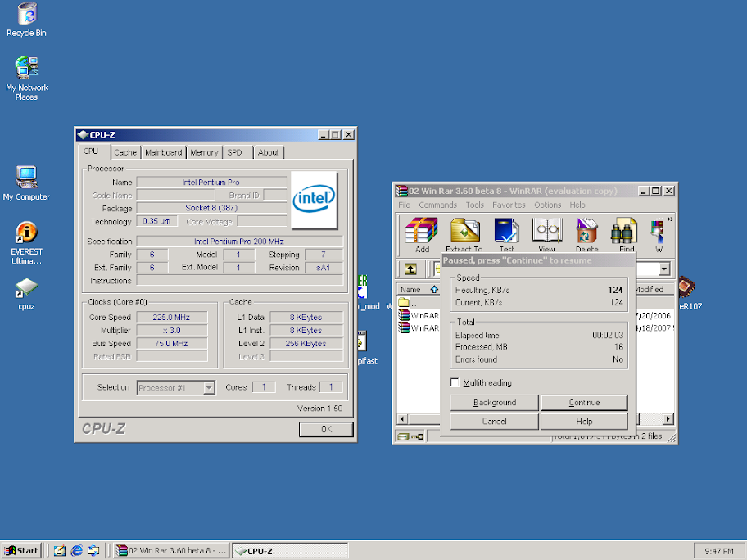Open the pifast desktop icon
Viewport: 747px width, 560px height.
pyautogui.click(x=367, y=348)
